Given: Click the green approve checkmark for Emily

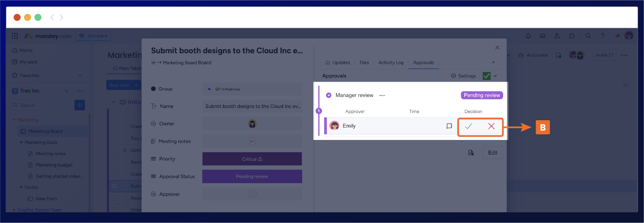Looking at the screenshot, I should pyautogui.click(x=468, y=126).
